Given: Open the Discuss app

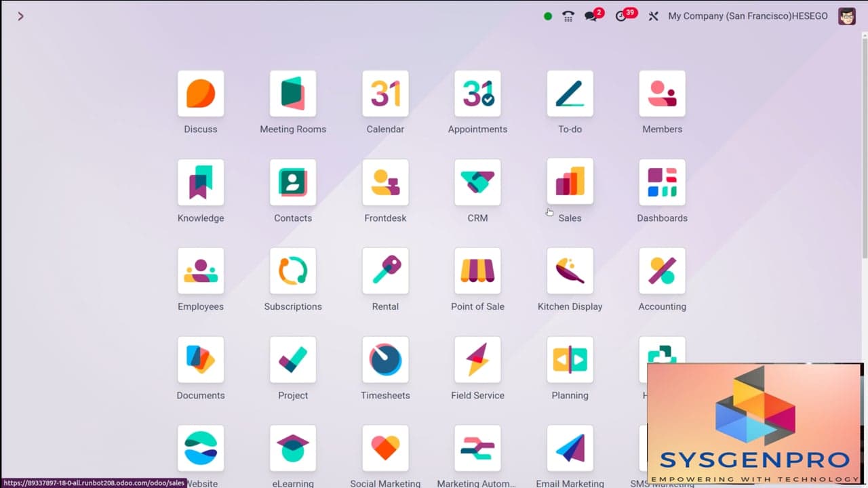Looking at the screenshot, I should tap(201, 94).
